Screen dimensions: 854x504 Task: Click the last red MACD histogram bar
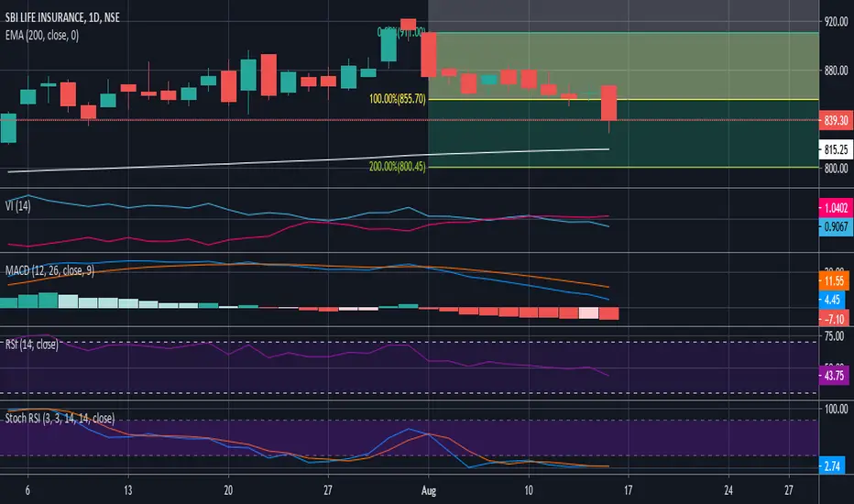pos(609,313)
